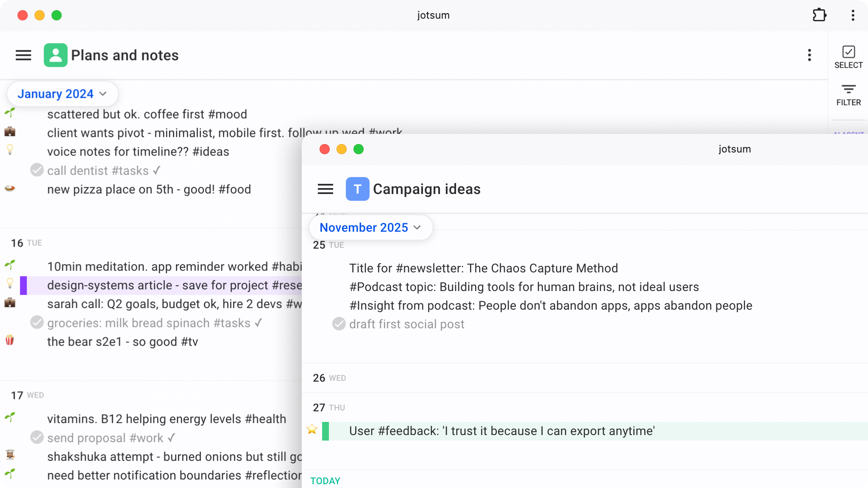Click the #ideas tag in voice notes entry
The width and height of the screenshot is (868, 488).
pyautogui.click(x=211, y=152)
